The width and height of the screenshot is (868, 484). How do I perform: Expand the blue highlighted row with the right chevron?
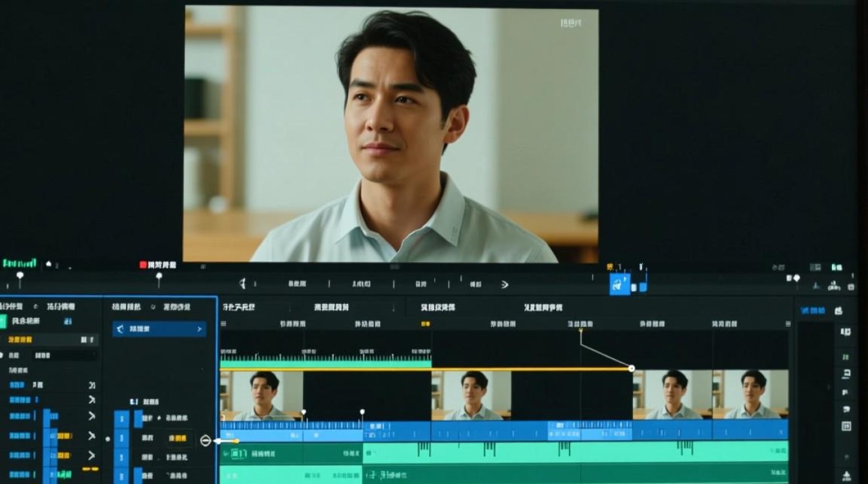[x=159, y=329]
